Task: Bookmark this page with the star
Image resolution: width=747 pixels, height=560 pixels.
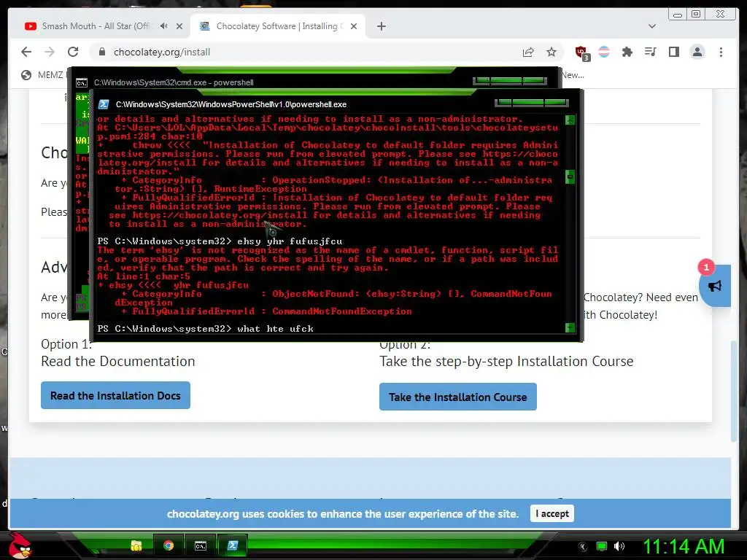Action: click(x=551, y=52)
